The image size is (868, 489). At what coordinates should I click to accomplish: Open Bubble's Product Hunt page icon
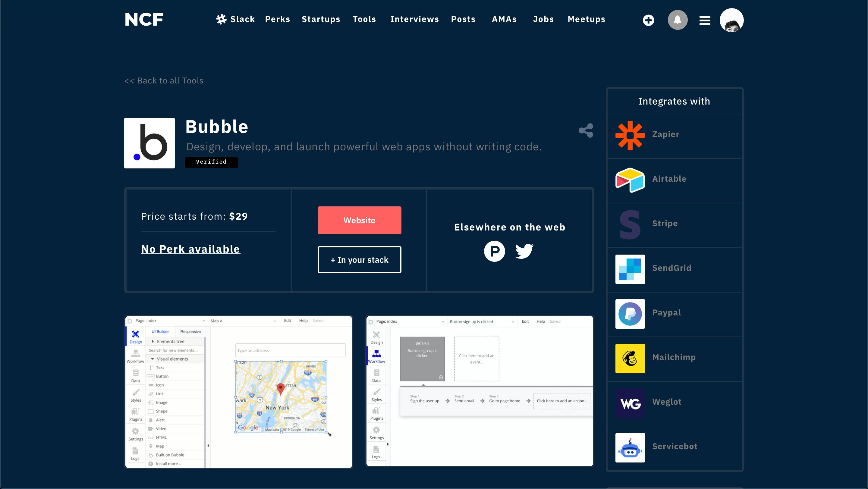(x=494, y=251)
